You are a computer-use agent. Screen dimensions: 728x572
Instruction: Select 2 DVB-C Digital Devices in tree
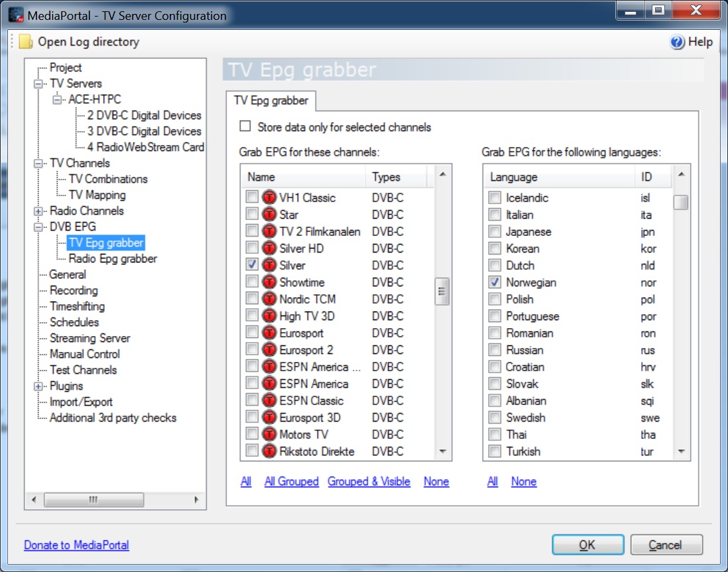[x=144, y=115]
